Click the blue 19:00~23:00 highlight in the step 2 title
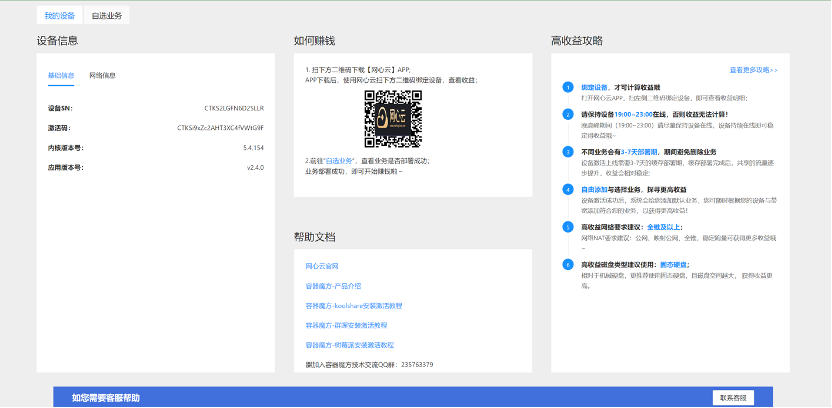Viewport: 832px width, 408px height. (634, 114)
